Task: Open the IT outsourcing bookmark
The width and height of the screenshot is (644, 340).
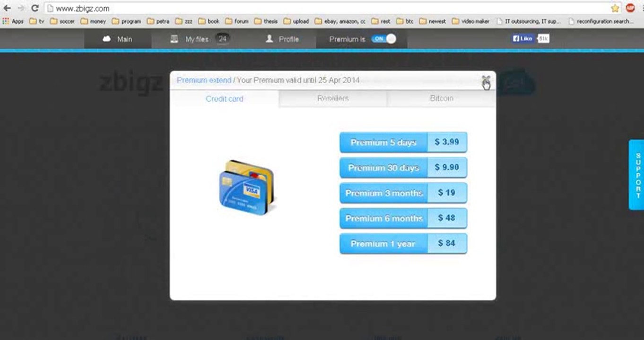Action: [530, 21]
